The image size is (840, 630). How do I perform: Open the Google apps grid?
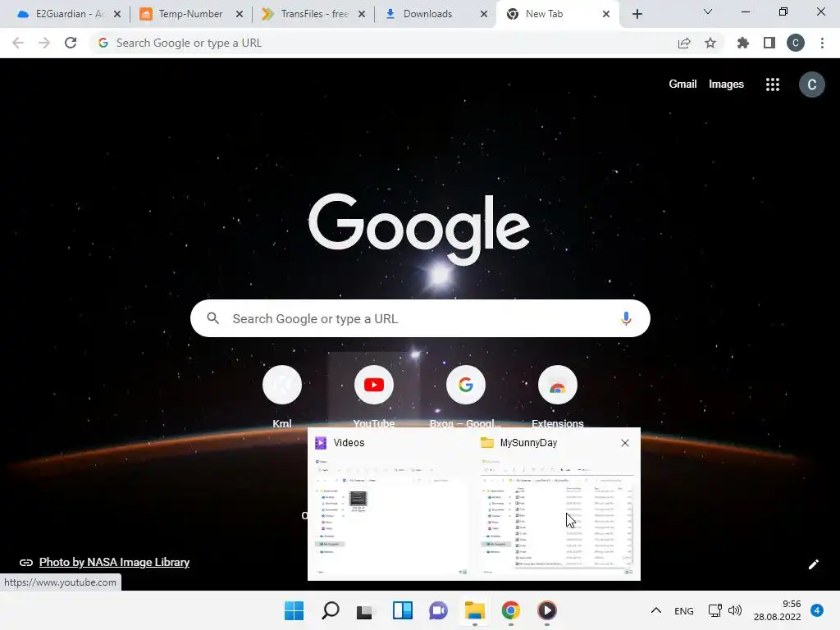(773, 84)
